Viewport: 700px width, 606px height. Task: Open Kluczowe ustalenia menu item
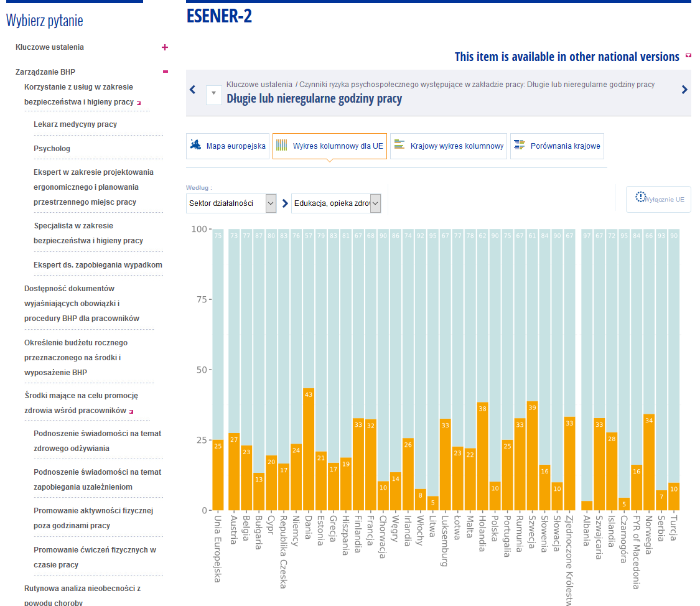point(50,47)
